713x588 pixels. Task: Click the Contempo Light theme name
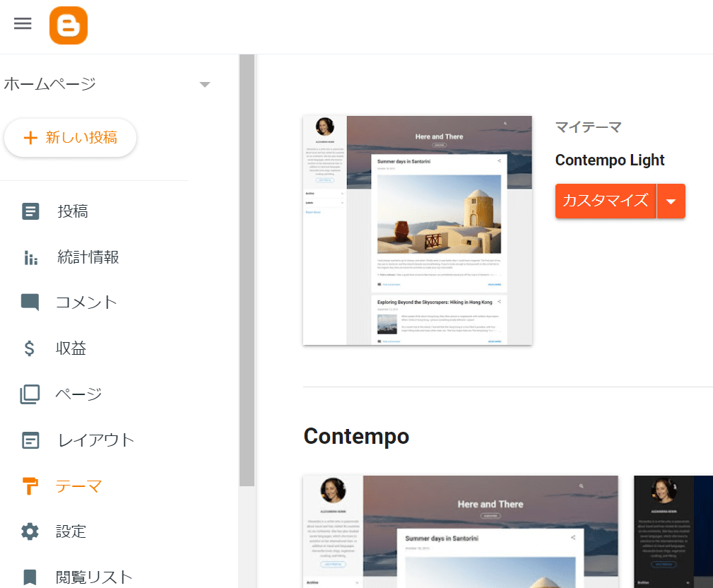tap(610, 160)
